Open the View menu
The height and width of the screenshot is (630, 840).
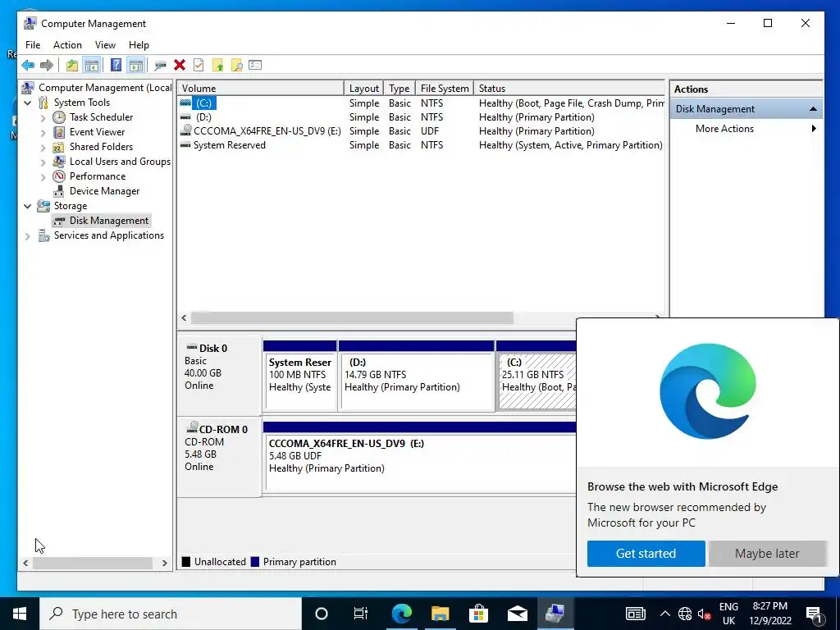105,45
